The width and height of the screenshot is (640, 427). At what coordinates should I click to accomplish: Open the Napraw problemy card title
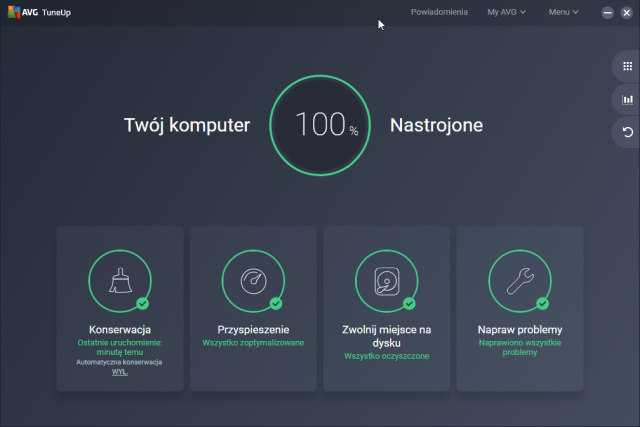click(x=520, y=329)
